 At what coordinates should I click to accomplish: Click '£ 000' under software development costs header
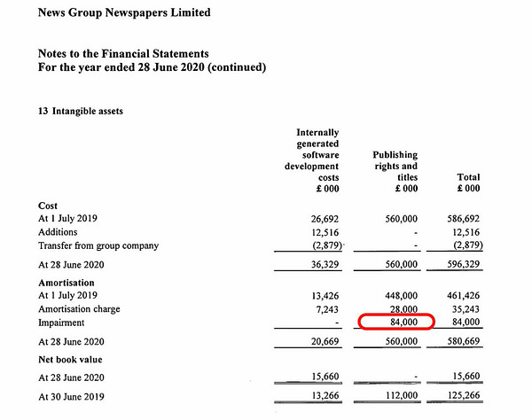(327, 189)
